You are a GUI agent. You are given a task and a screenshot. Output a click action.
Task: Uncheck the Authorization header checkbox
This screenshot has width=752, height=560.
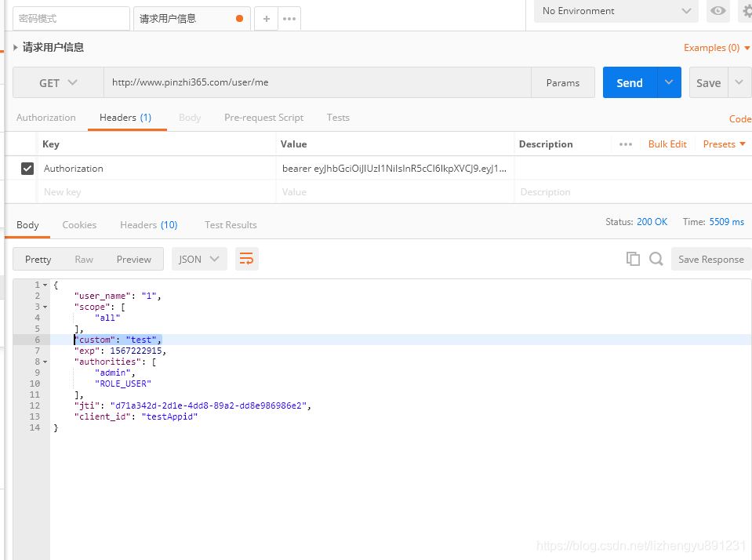[27, 169]
